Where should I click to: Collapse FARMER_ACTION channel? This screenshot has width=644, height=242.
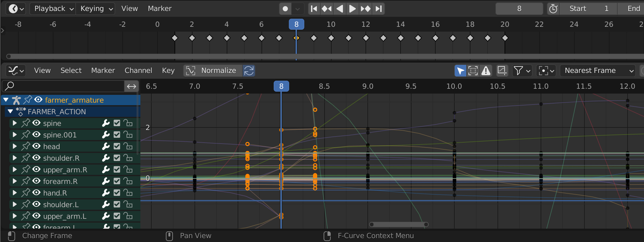tap(10, 112)
